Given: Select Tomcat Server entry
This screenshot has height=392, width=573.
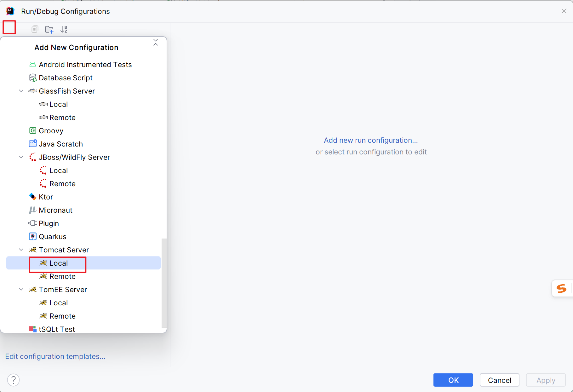Looking at the screenshot, I should (x=83, y=250).
